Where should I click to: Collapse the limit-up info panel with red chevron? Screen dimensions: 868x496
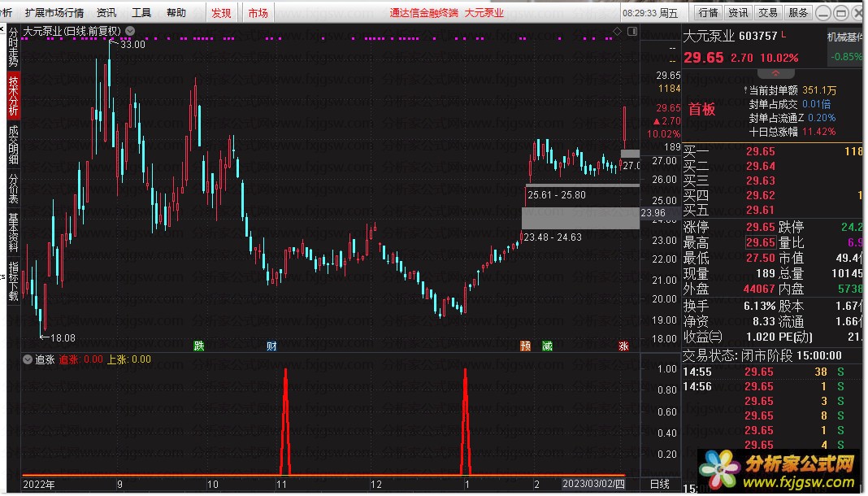tap(775, 73)
